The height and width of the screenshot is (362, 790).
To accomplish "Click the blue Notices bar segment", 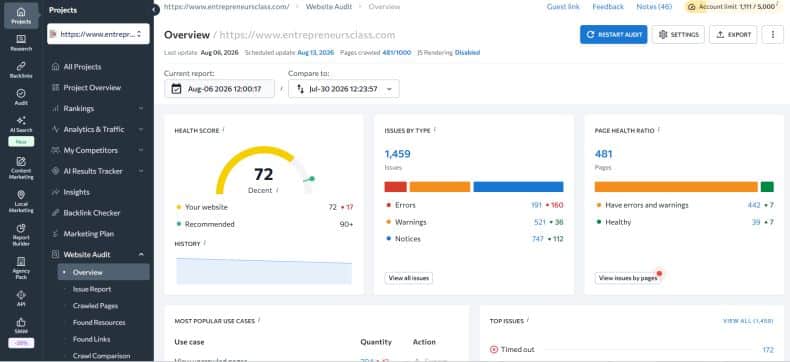I will (518, 187).
